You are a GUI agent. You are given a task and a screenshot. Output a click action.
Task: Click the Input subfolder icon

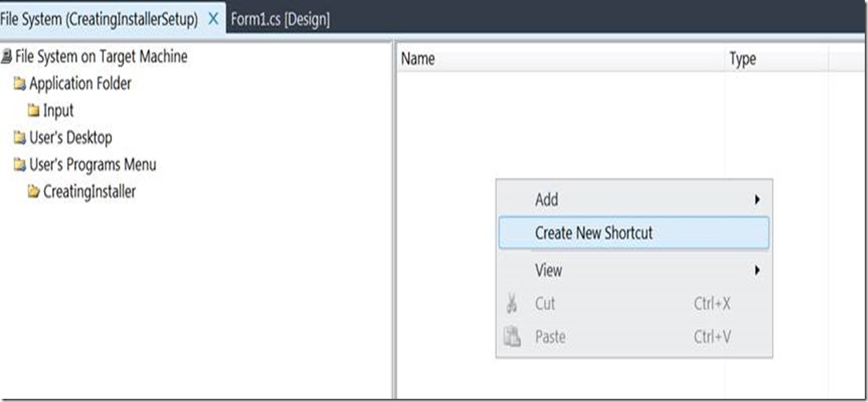[34, 111]
